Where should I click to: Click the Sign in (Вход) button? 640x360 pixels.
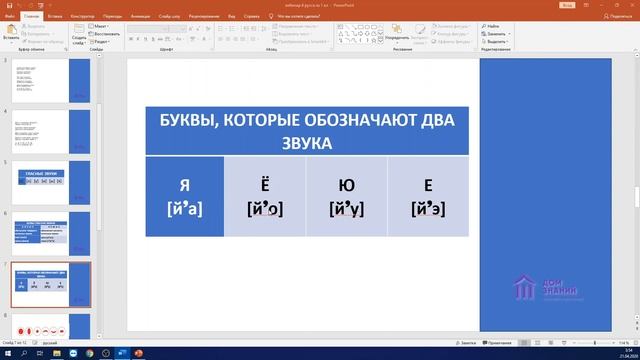567,5
